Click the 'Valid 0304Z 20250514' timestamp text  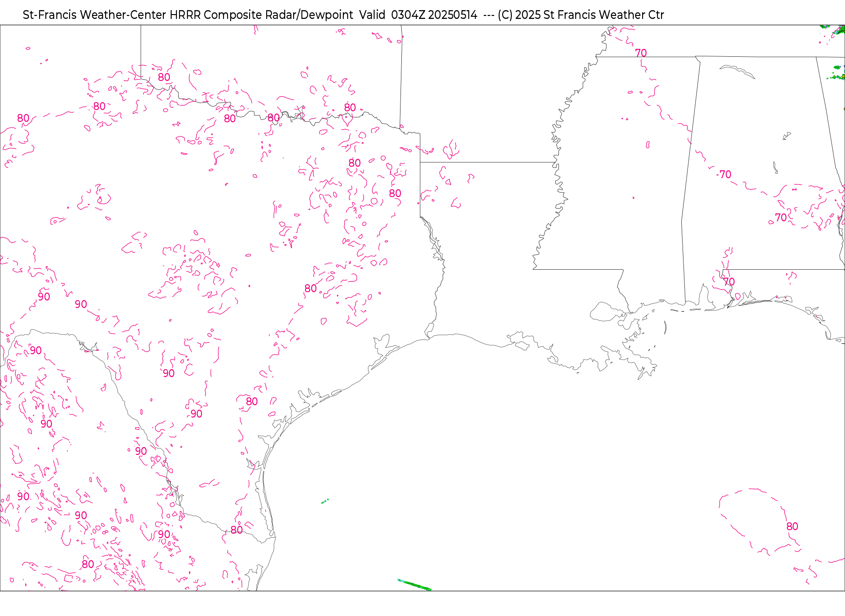pos(418,15)
